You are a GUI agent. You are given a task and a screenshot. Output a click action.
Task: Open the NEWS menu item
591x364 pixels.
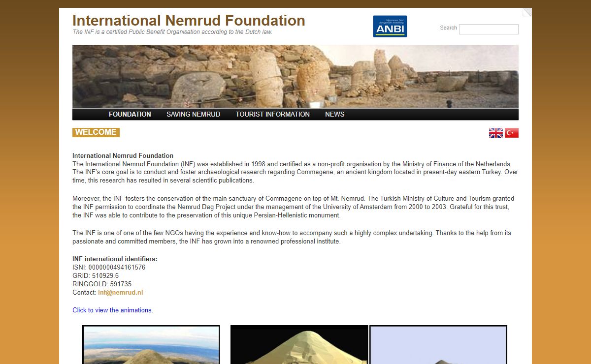click(x=334, y=114)
